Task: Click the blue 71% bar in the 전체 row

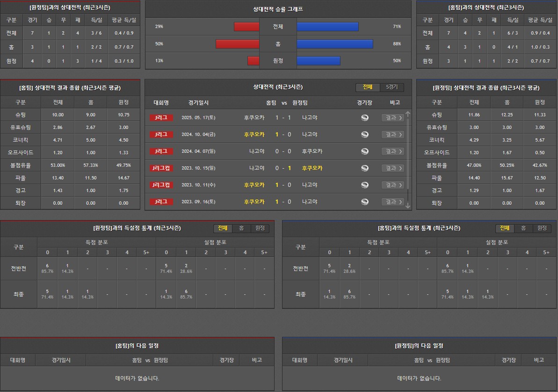Action: click(327, 27)
